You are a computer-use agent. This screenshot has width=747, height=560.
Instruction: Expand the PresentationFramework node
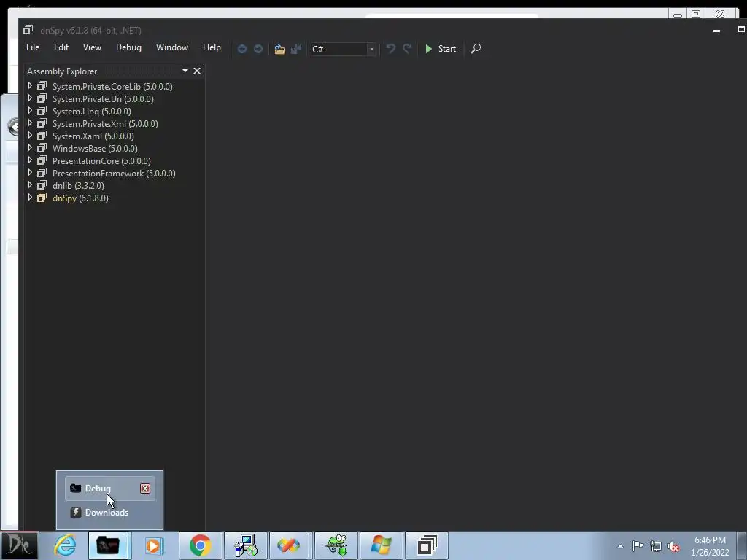tap(30, 173)
